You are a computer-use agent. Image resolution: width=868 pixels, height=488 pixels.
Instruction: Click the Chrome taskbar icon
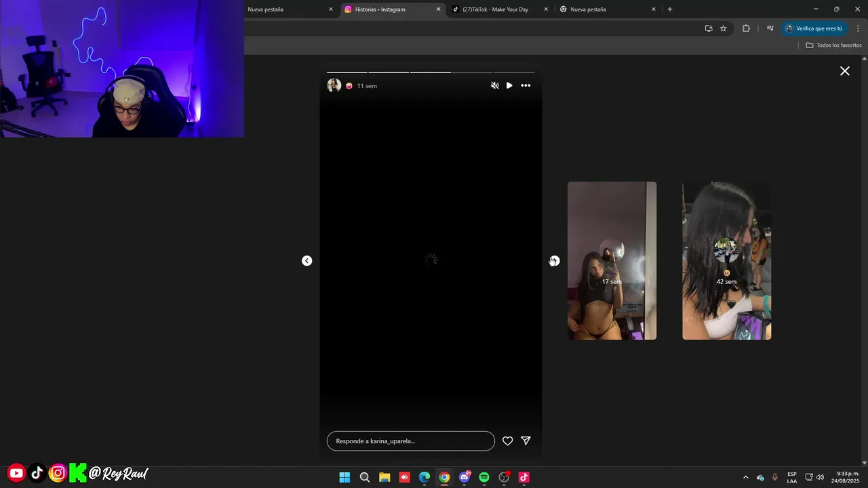tap(444, 477)
